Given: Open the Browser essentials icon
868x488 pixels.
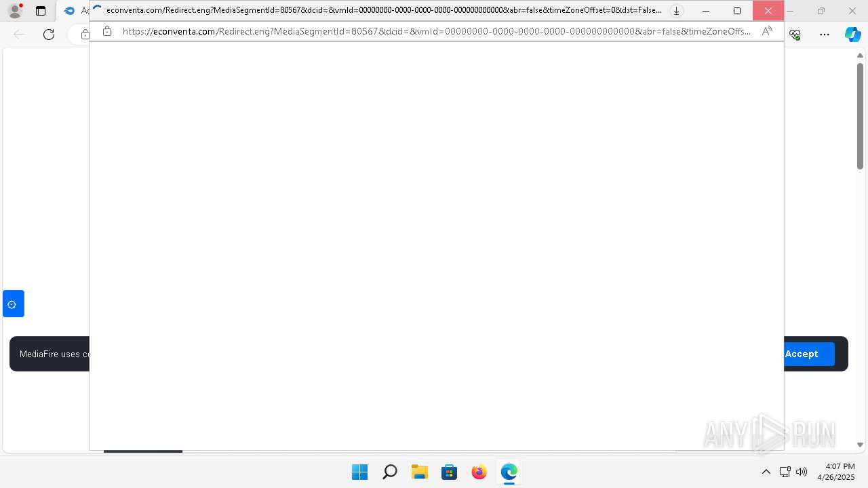Looking at the screenshot, I should coord(795,35).
